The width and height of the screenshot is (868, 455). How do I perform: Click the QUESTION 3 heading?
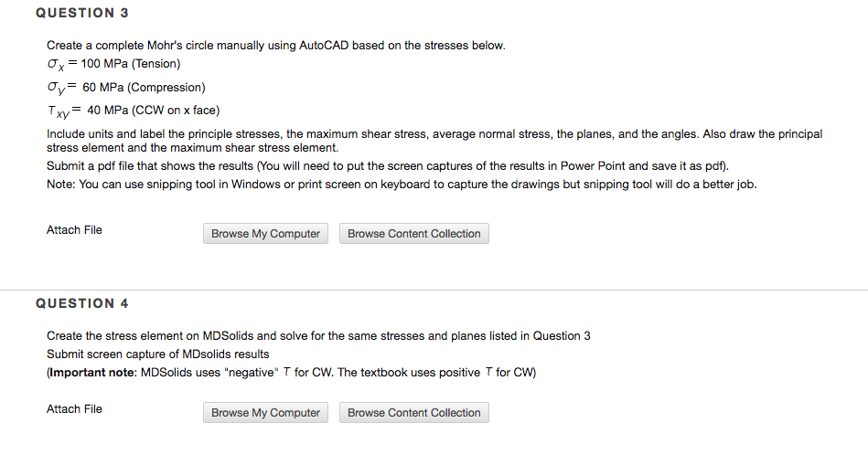[81, 13]
